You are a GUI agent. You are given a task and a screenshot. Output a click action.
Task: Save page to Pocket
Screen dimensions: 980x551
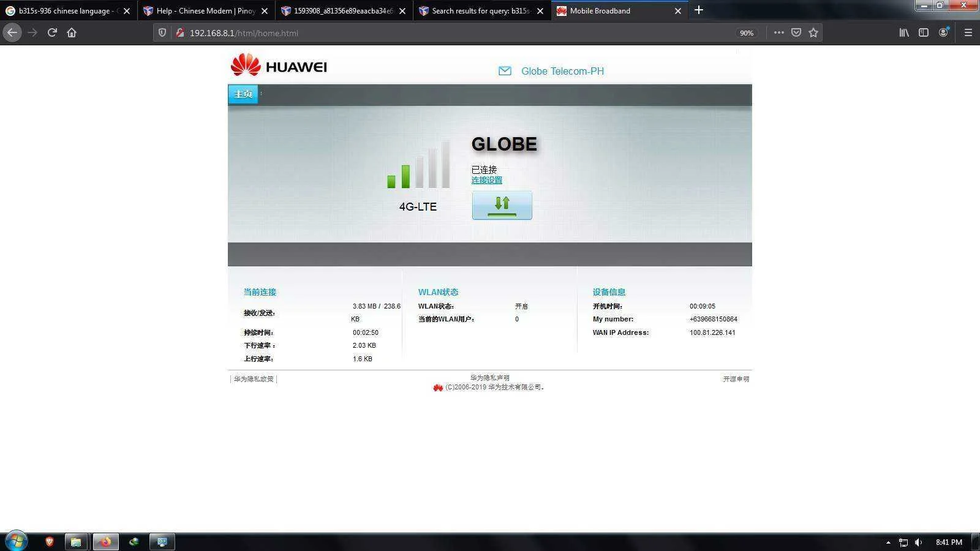point(796,32)
